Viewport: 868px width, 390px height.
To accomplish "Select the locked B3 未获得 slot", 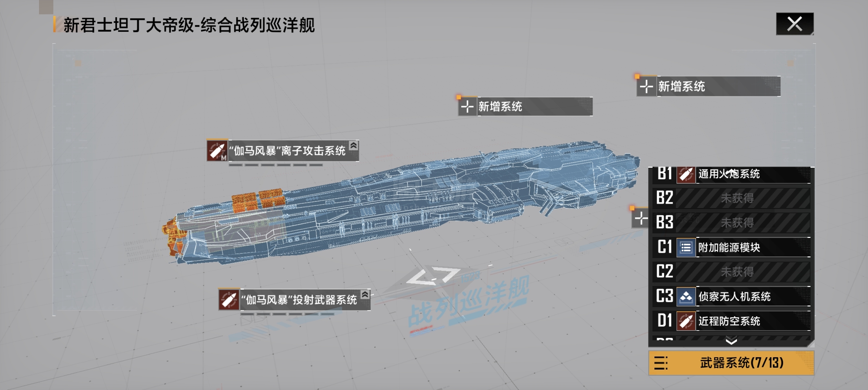I will pos(731,223).
